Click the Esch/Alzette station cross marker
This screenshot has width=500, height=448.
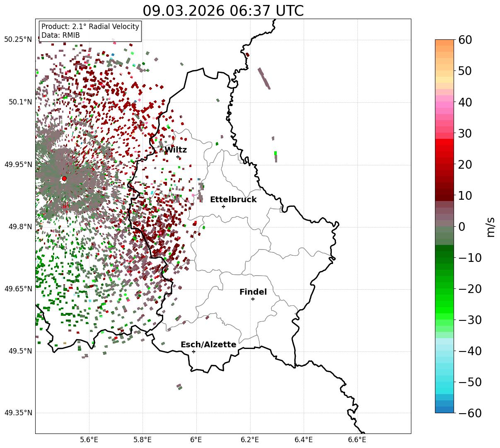point(193,351)
